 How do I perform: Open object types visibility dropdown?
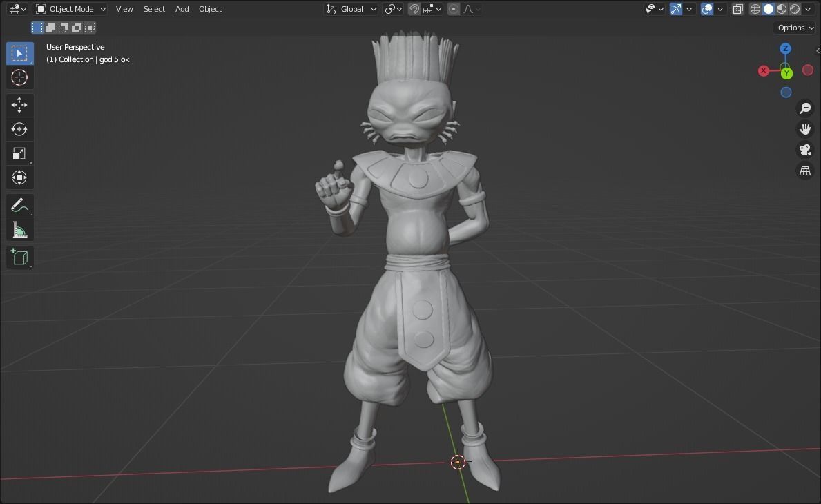coord(654,9)
